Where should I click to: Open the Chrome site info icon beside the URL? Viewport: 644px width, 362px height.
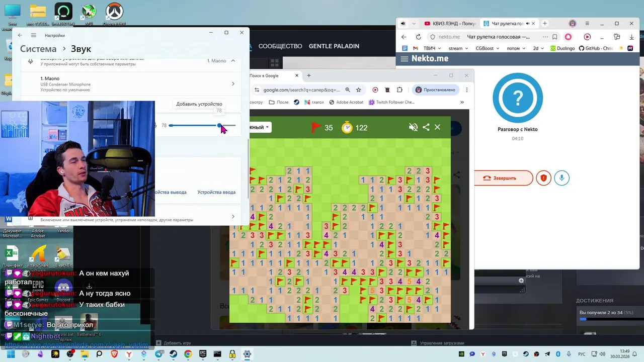point(257,90)
